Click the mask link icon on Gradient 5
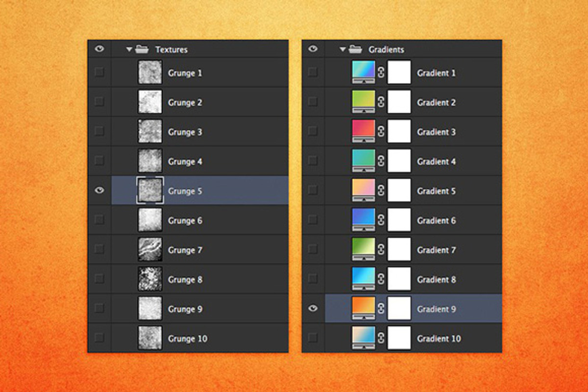The height and width of the screenshot is (392, 588). (x=381, y=191)
